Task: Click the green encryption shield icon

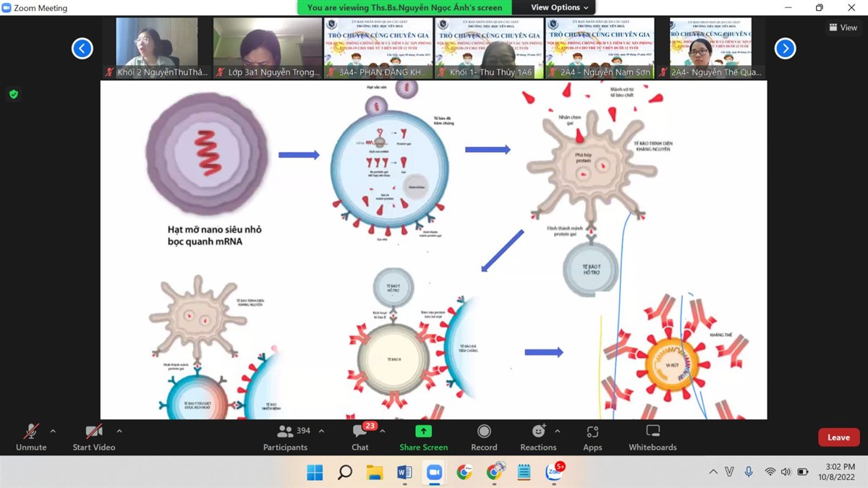Action: pos(13,94)
